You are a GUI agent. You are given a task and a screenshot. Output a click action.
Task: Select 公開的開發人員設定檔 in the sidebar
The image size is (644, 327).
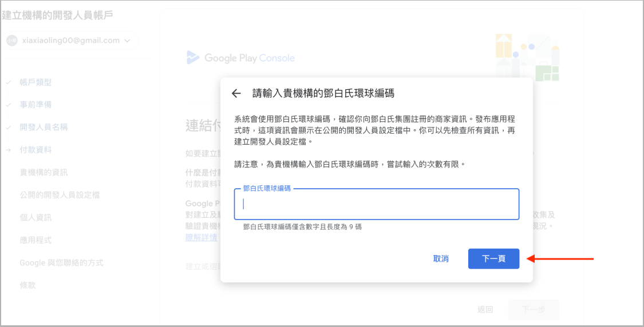click(x=60, y=195)
